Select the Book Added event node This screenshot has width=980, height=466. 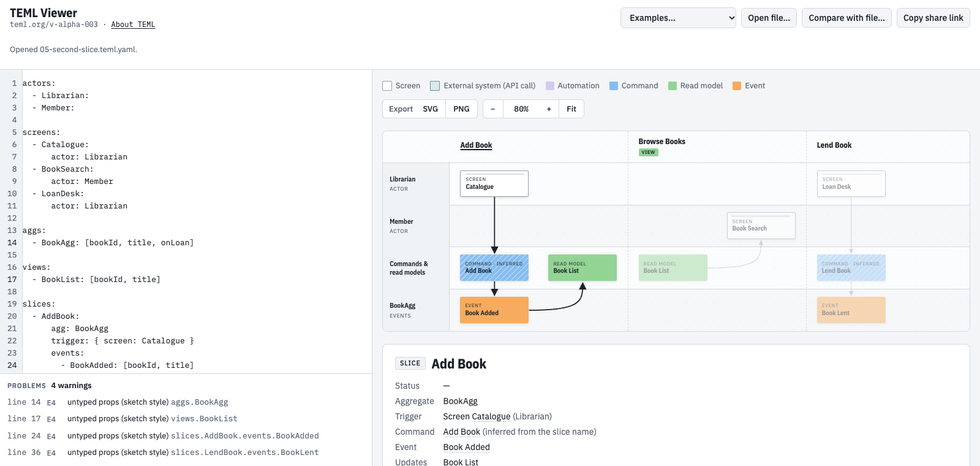pos(494,310)
